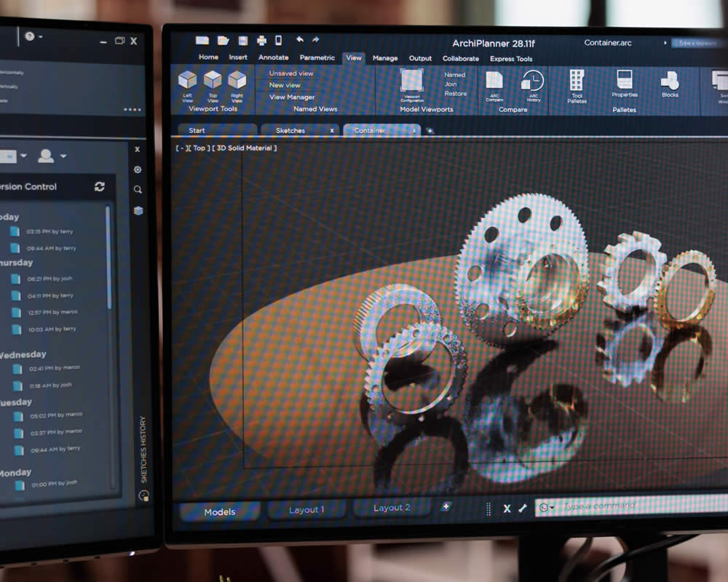Image resolution: width=728 pixels, height=582 pixels.
Task: Click Restore in Model Viewports
Action: 456,94
